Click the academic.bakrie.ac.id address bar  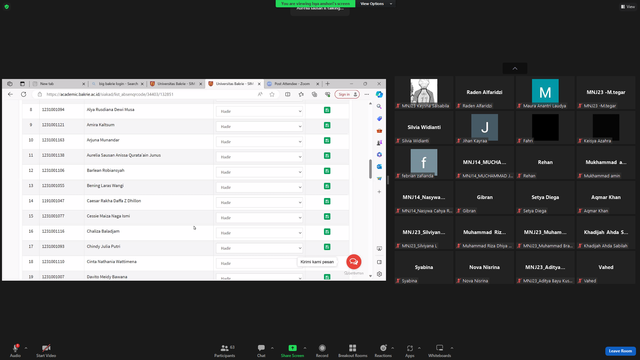147,94
